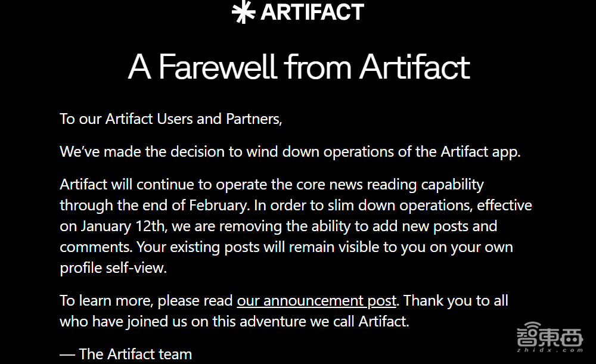Click the "— The Artifact team" signature
596x364 pixels.
tap(126, 354)
